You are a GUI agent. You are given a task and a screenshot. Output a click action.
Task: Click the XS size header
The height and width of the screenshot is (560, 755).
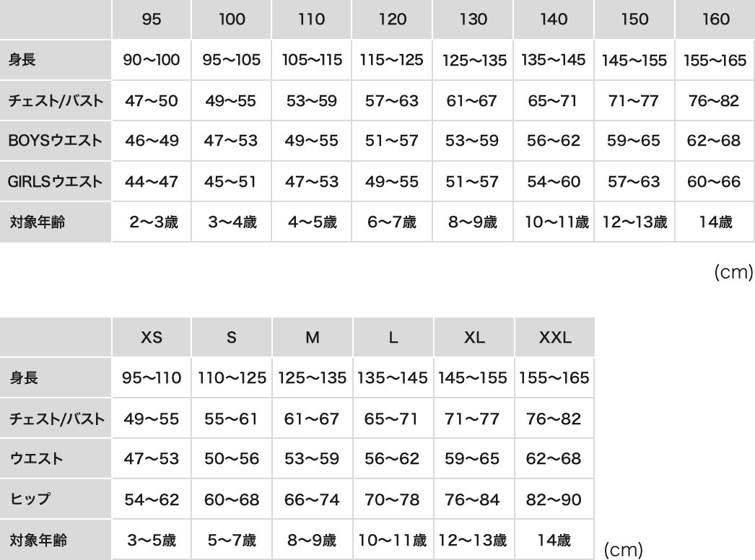point(152,337)
